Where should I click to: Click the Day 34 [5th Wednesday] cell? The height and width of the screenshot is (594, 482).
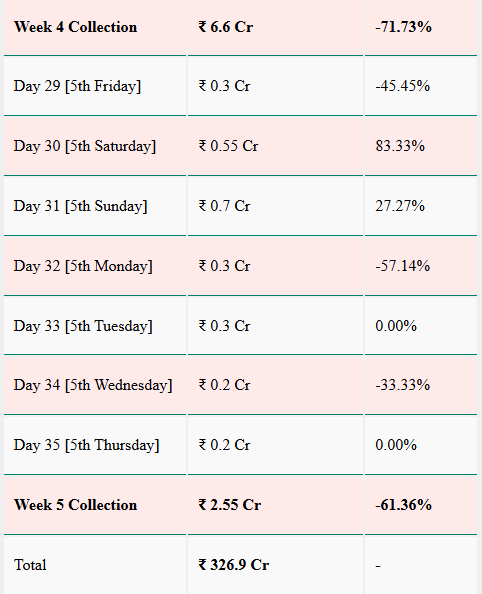(x=93, y=385)
